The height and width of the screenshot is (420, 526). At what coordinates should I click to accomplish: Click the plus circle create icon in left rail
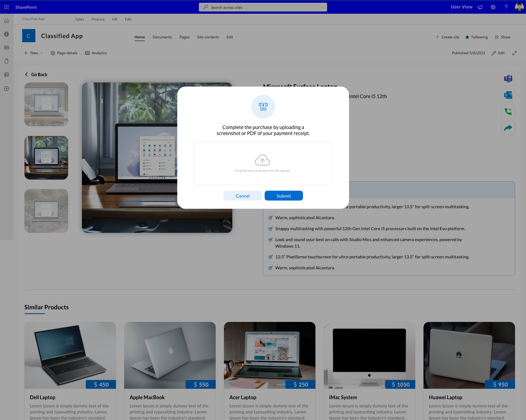coord(7,89)
